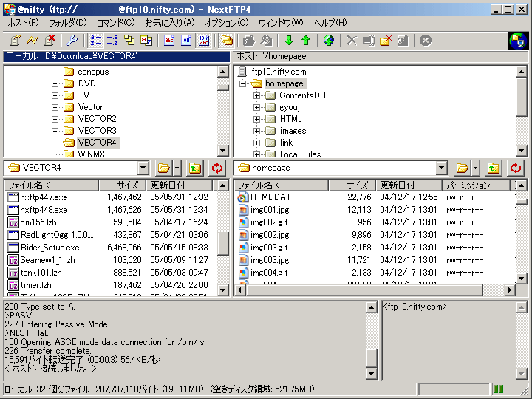Open options via the wrench icon
This screenshot has width=532, height=399.
pyautogui.click(x=72, y=41)
